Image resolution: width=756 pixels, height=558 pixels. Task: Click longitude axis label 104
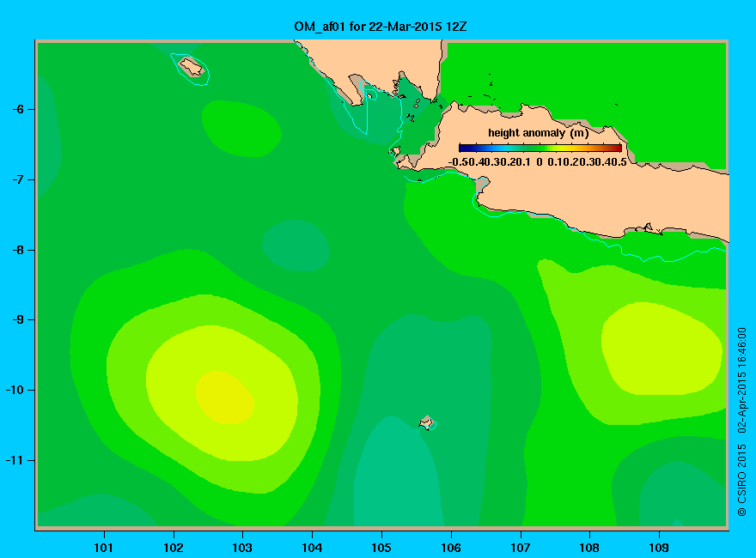312,548
